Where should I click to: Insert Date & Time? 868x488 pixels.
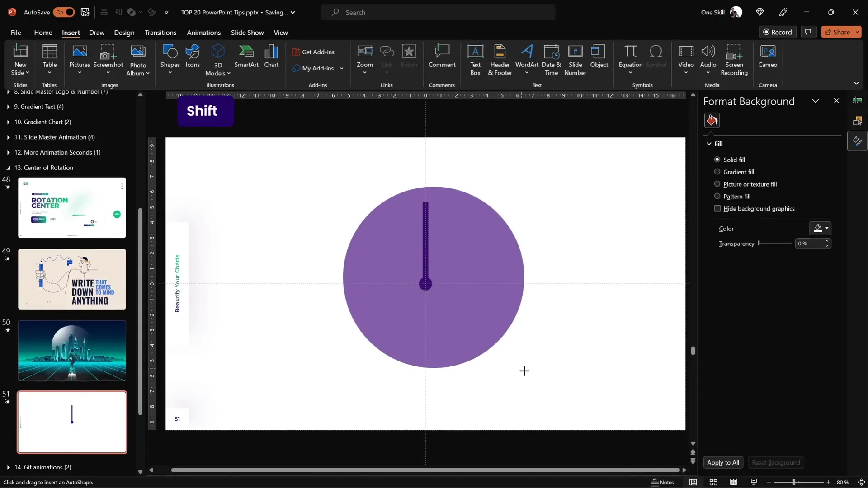pos(551,60)
